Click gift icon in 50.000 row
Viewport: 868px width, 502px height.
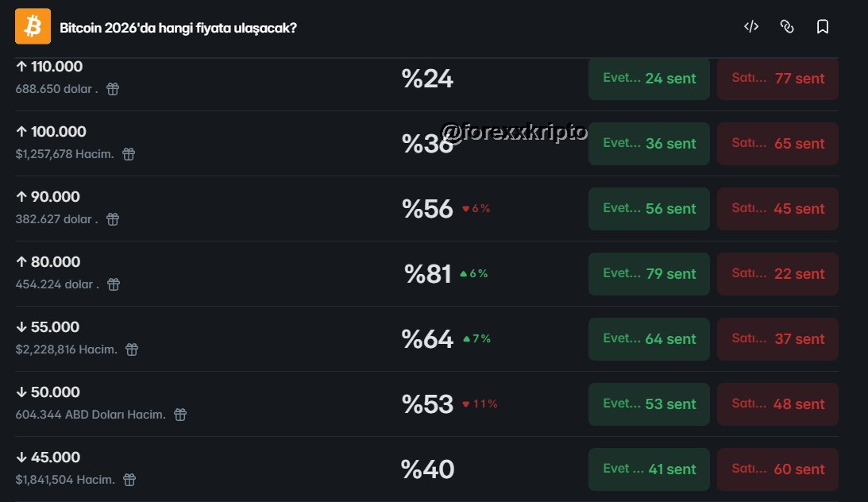click(x=180, y=415)
